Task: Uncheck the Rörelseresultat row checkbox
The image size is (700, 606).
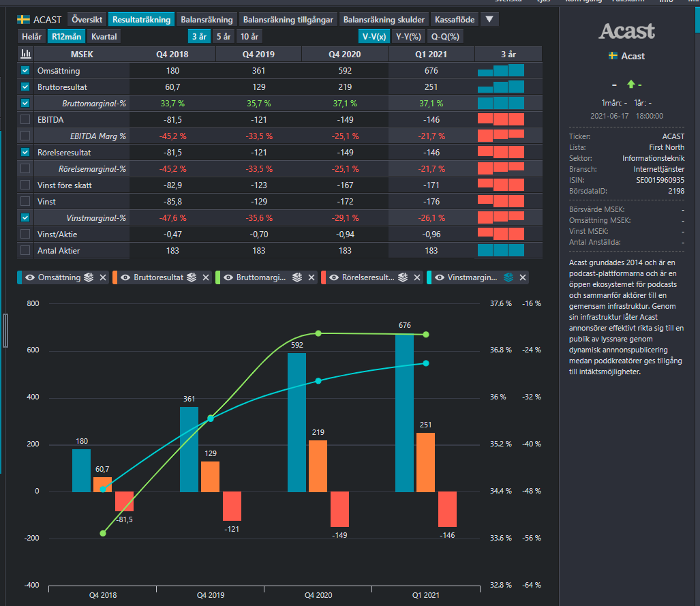Action: tap(25, 152)
